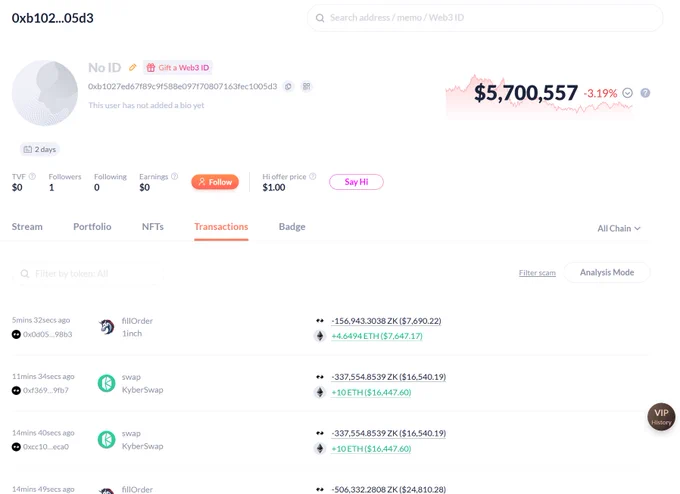
Task: Click the Say Hi button
Action: pos(356,182)
